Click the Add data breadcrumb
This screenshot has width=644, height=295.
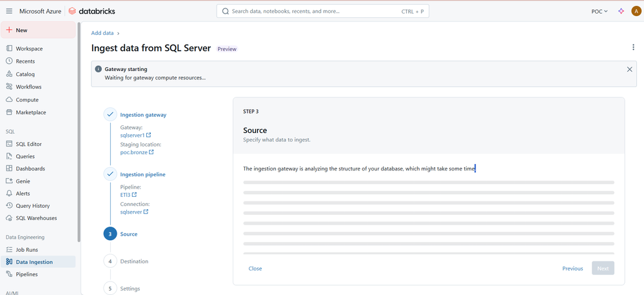coord(102,33)
